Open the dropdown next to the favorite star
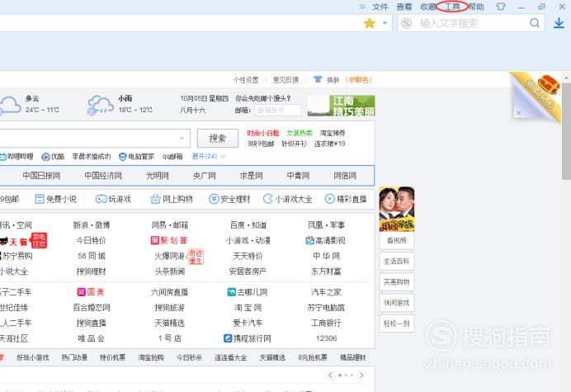 click(x=385, y=23)
